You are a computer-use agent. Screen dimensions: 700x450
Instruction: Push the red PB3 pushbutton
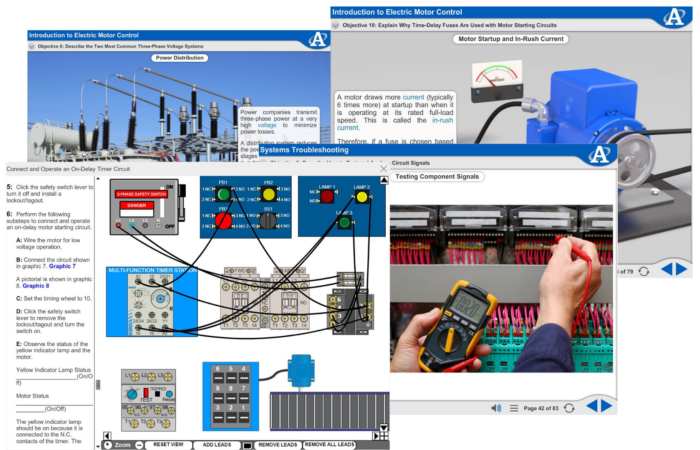tap(223, 221)
